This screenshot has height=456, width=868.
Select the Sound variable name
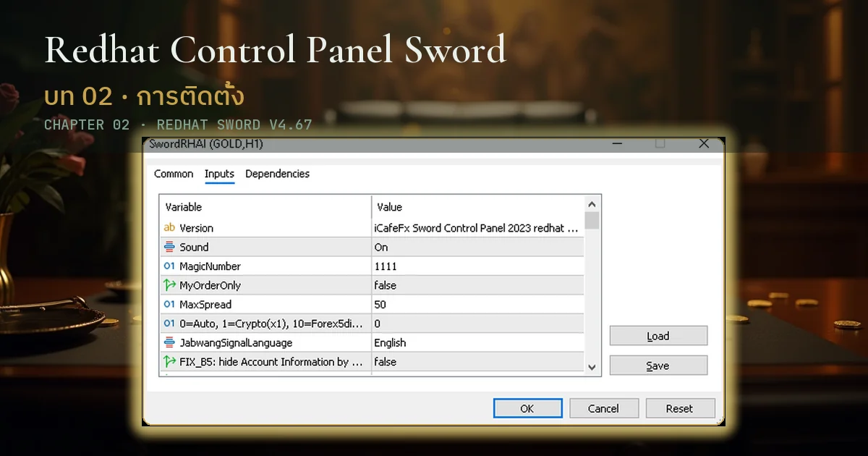(x=194, y=247)
